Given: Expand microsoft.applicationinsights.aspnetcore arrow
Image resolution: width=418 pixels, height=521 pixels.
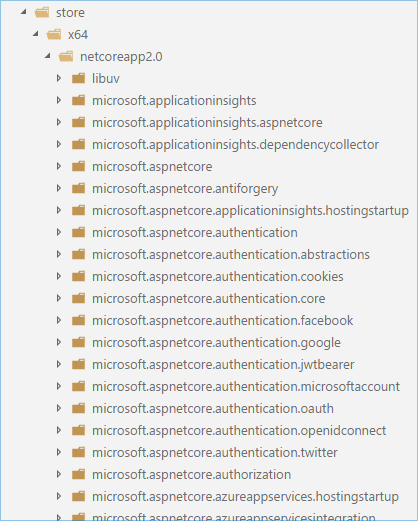Looking at the screenshot, I should (59, 122).
